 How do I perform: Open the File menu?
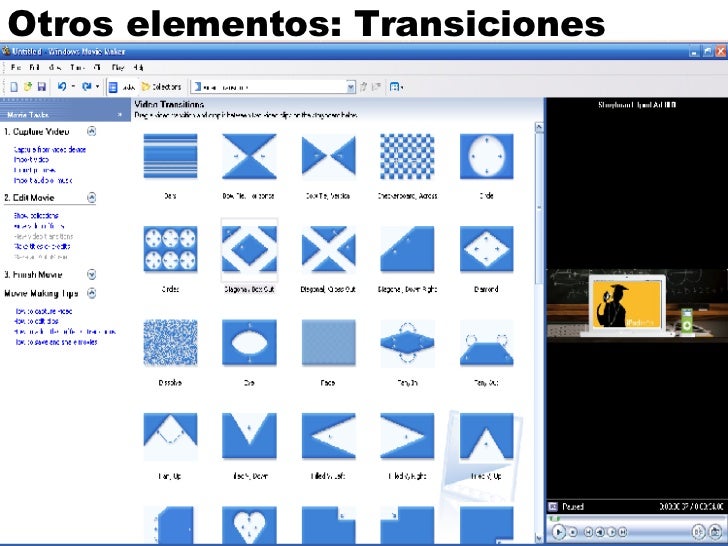tap(16, 67)
